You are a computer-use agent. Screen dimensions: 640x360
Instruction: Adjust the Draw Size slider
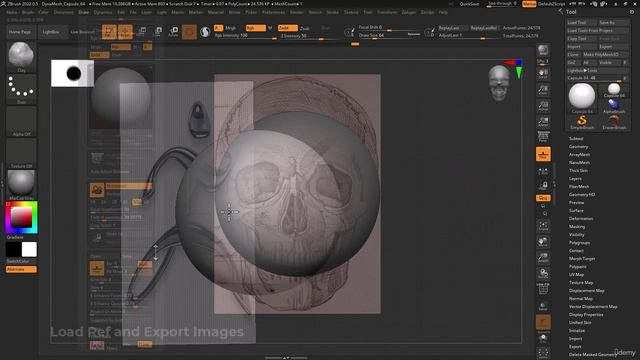pos(389,36)
